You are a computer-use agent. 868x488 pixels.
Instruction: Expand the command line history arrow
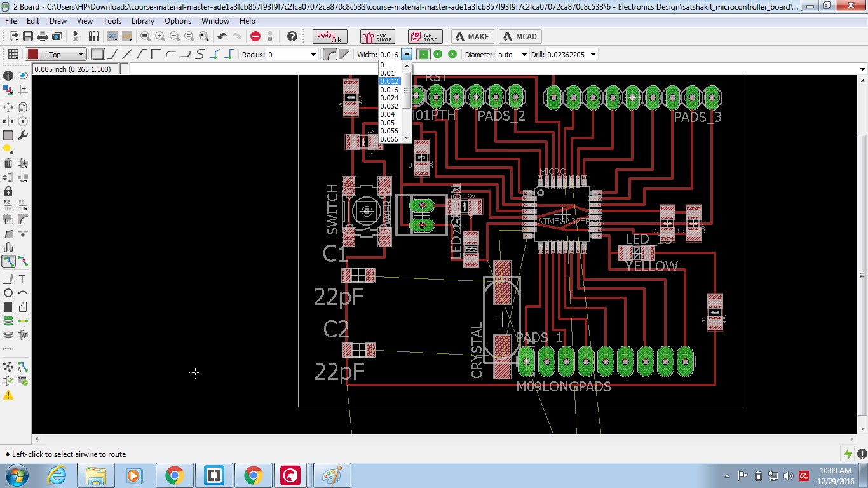tap(862, 69)
